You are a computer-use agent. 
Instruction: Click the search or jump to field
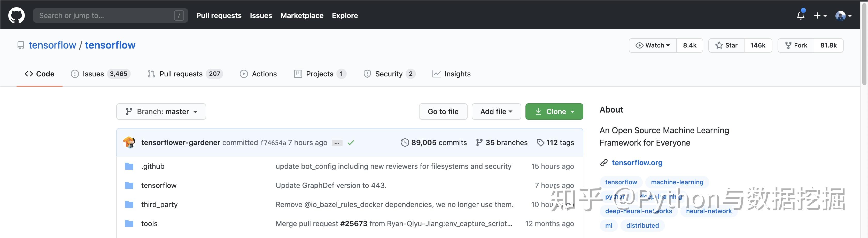[110, 15]
